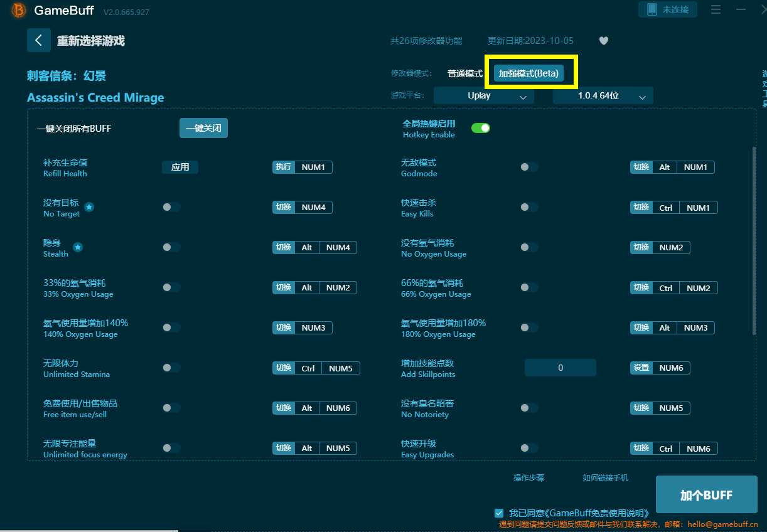Uncheck the GameBuff disclaimer agreement checkbox

(499, 513)
